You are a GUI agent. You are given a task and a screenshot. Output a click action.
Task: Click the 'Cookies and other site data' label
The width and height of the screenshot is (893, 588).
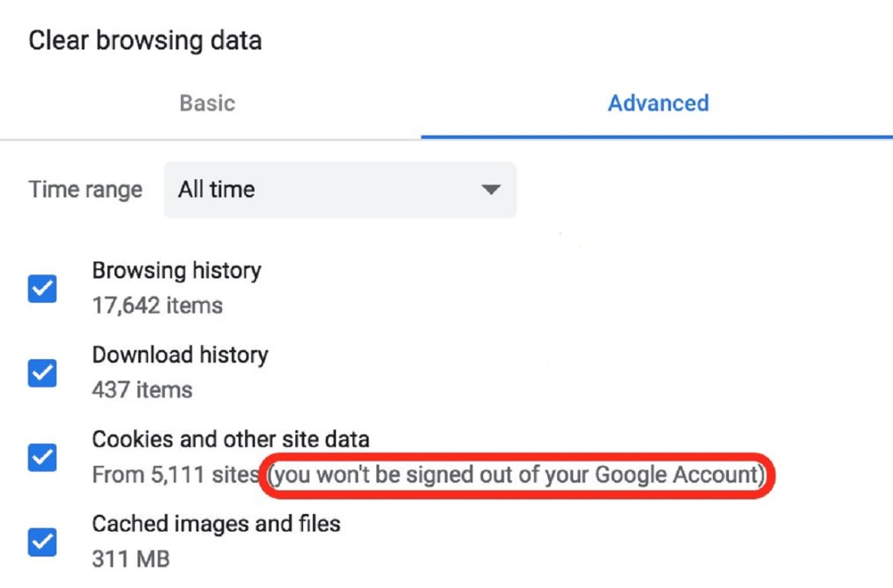click(231, 439)
